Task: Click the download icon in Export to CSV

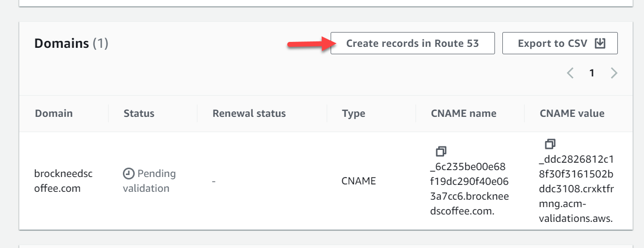Action: [x=600, y=43]
